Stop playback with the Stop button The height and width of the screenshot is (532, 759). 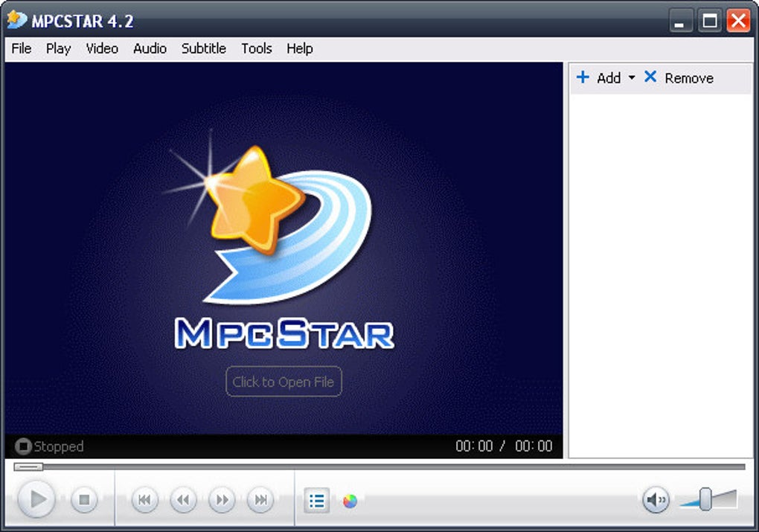pyautogui.click(x=84, y=499)
